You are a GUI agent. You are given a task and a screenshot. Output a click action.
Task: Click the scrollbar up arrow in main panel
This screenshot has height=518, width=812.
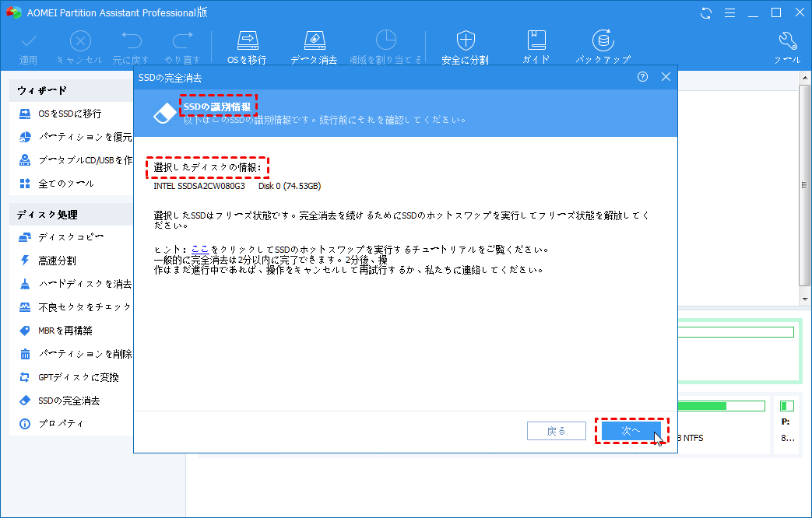(x=804, y=78)
